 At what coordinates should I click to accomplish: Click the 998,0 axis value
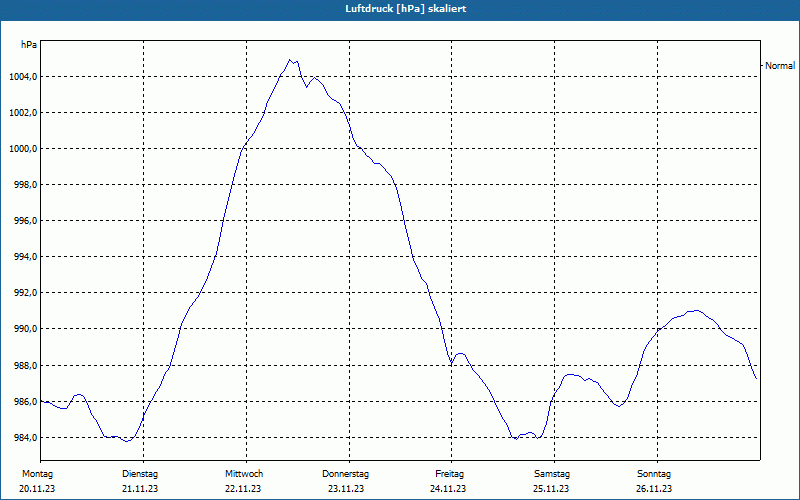(x=25, y=185)
